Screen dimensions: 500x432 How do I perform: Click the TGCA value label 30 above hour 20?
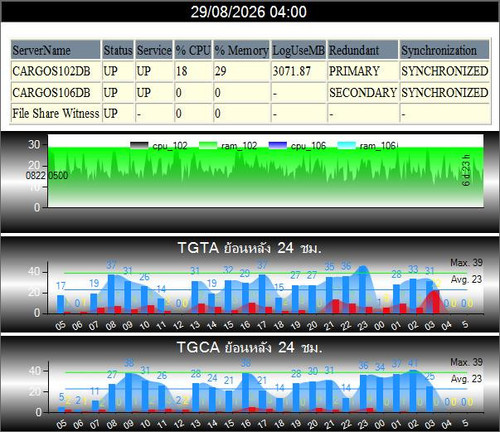[313, 371]
